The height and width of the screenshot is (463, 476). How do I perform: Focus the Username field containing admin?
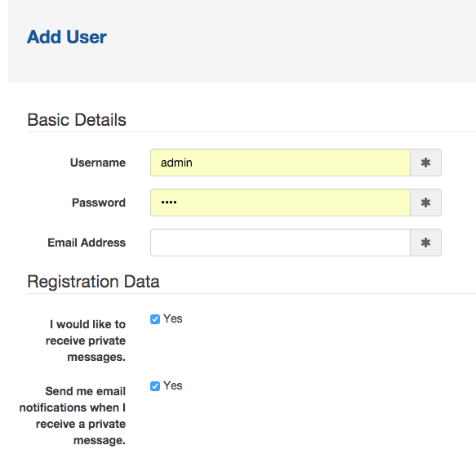click(280, 162)
